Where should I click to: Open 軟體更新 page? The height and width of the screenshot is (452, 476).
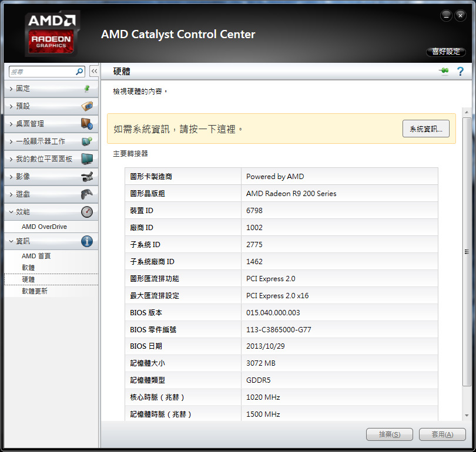click(x=35, y=291)
